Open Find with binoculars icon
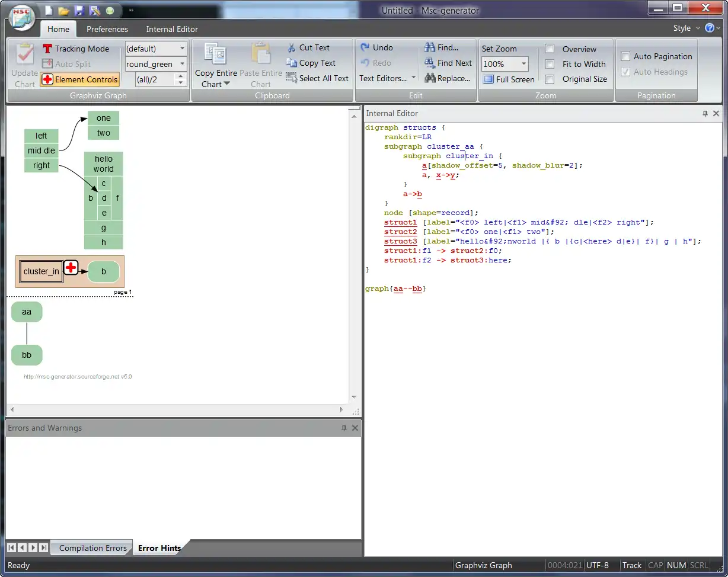 [430, 47]
